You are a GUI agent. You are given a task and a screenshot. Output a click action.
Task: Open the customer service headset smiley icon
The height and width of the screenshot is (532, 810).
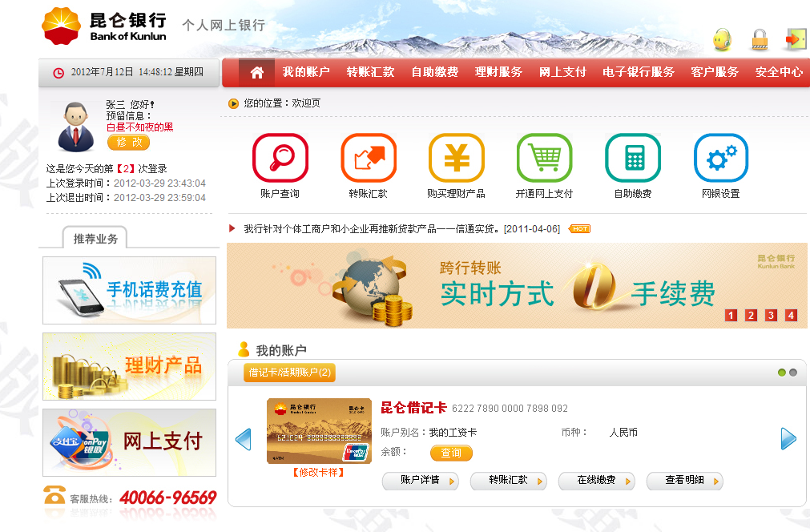tap(722, 39)
